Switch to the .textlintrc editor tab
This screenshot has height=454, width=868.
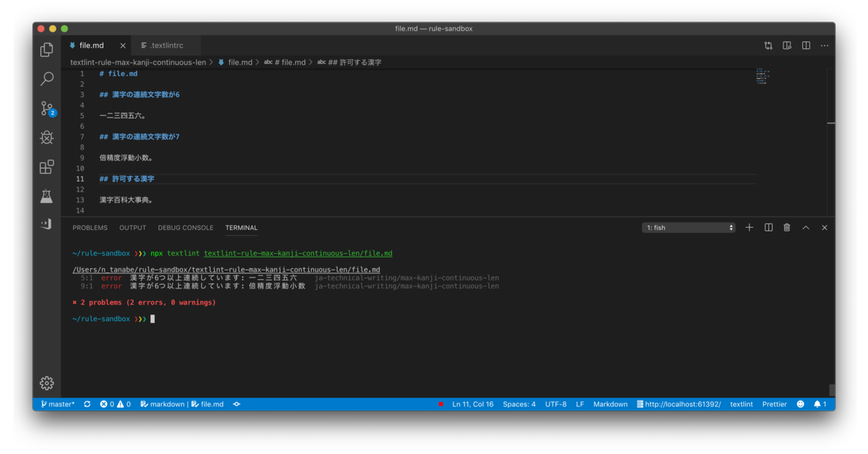click(163, 46)
